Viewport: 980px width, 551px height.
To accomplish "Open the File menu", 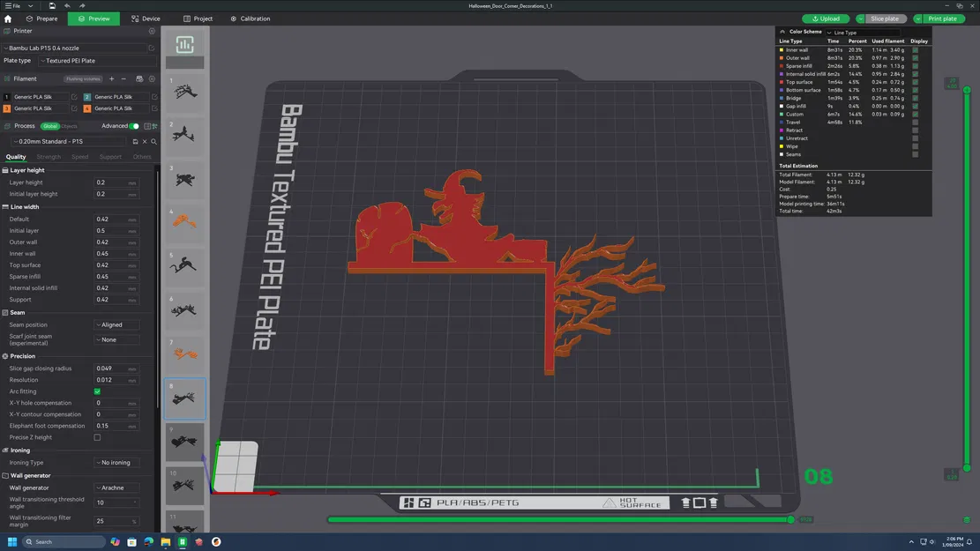I will [x=12, y=5].
